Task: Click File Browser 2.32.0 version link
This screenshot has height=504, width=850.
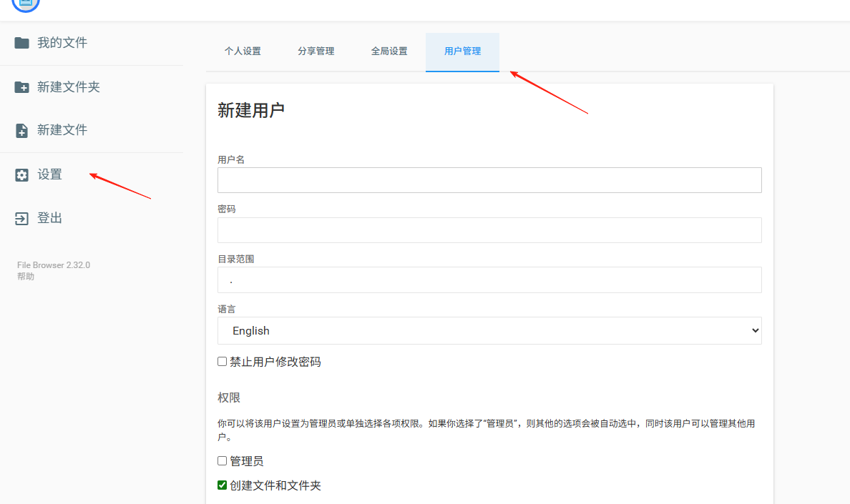Action: [54, 265]
